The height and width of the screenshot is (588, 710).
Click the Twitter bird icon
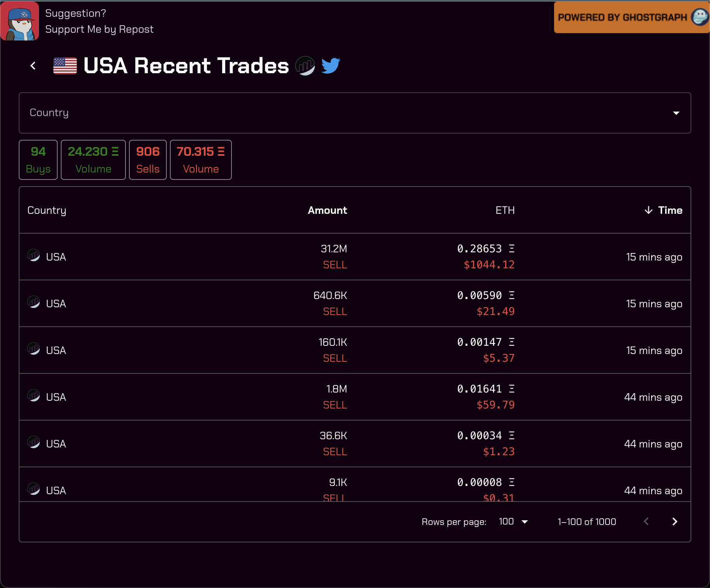330,65
